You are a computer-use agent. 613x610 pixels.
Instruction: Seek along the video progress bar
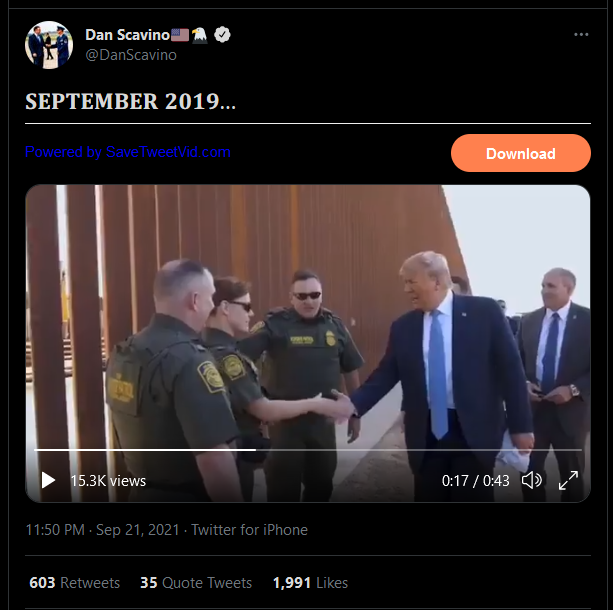(x=308, y=450)
